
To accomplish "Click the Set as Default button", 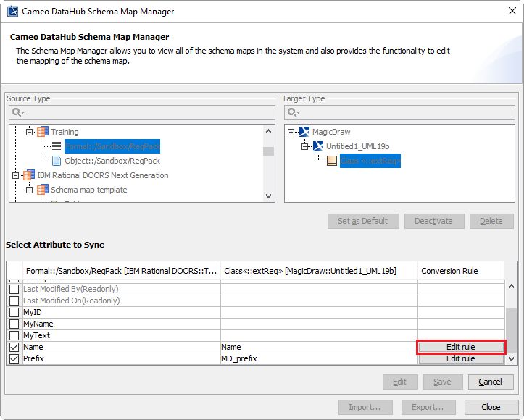I will 363,221.
